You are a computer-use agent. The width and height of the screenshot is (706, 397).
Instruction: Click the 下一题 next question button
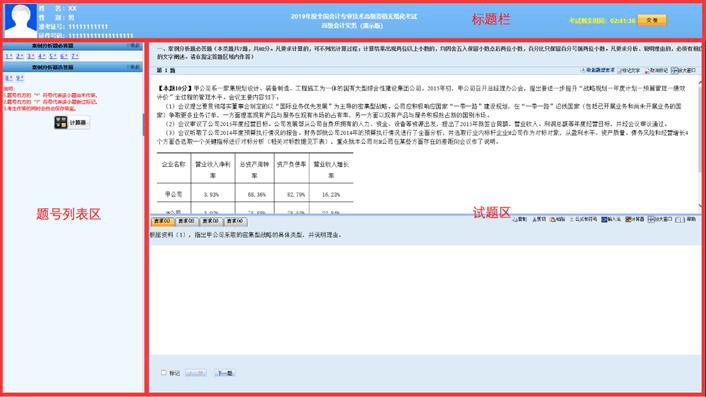click(x=225, y=373)
